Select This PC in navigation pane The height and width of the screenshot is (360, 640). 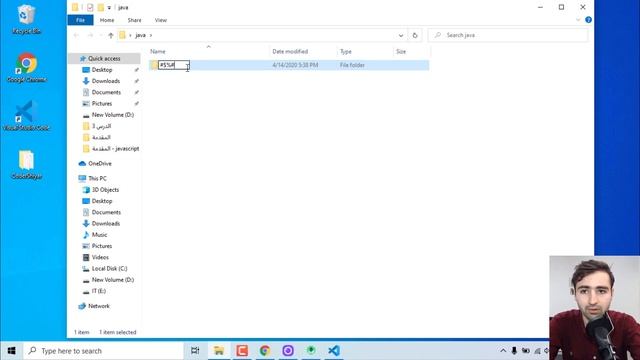[x=97, y=178]
